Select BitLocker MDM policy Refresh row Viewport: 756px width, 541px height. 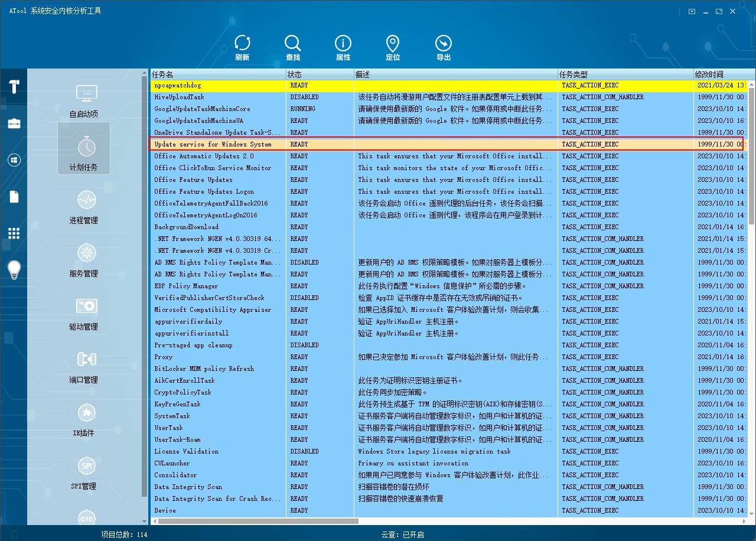449,369
